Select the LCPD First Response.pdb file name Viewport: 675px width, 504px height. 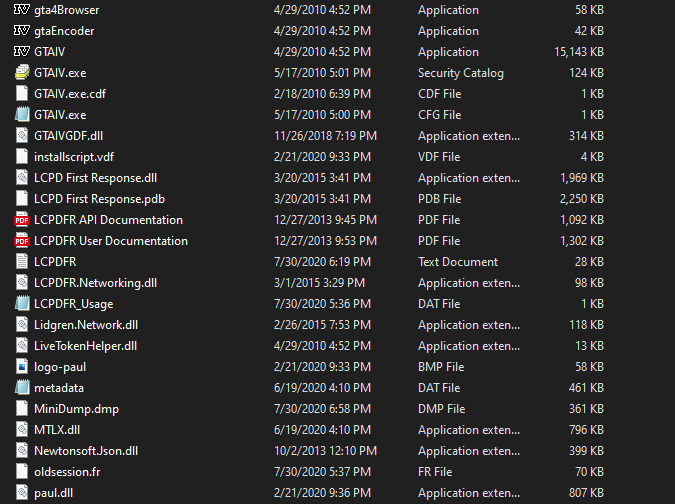[x=99, y=199]
